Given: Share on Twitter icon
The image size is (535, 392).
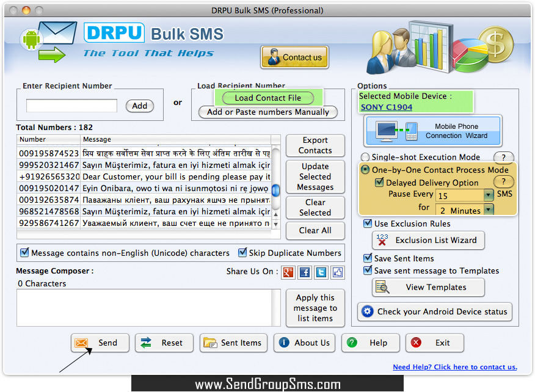Looking at the screenshot, I should [x=321, y=272].
